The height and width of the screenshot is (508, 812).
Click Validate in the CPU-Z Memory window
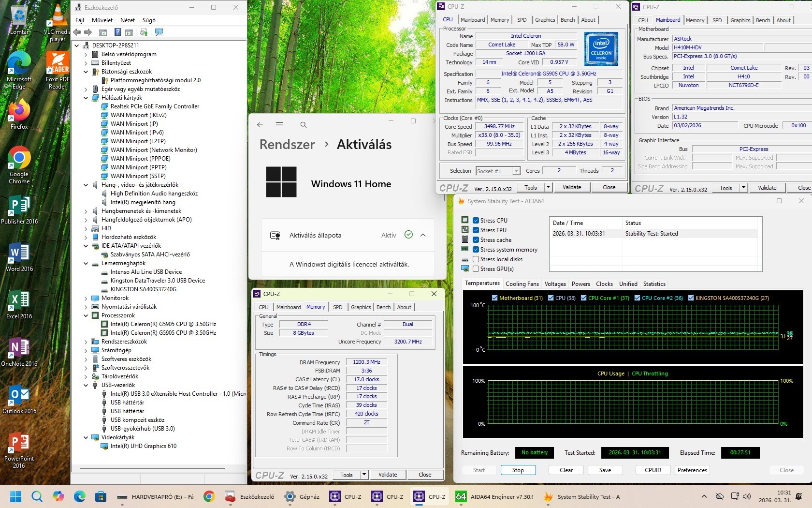pos(388,475)
